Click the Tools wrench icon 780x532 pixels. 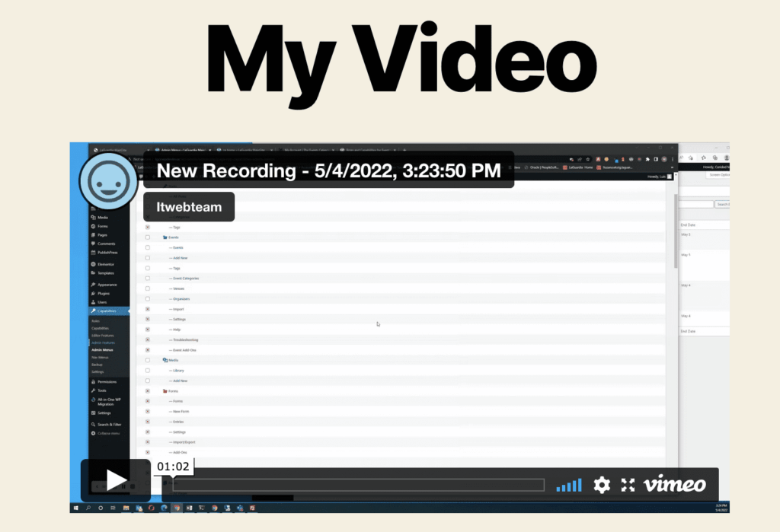pyautogui.click(x=93, y=390)
